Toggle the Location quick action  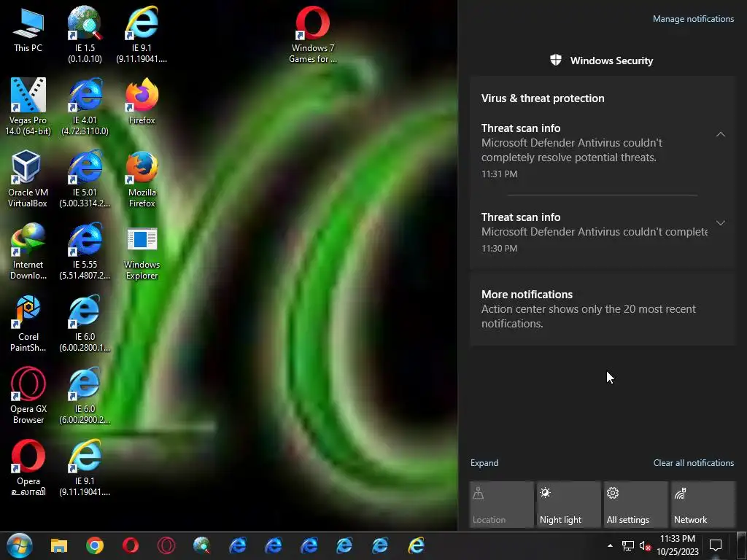[501, 505]
